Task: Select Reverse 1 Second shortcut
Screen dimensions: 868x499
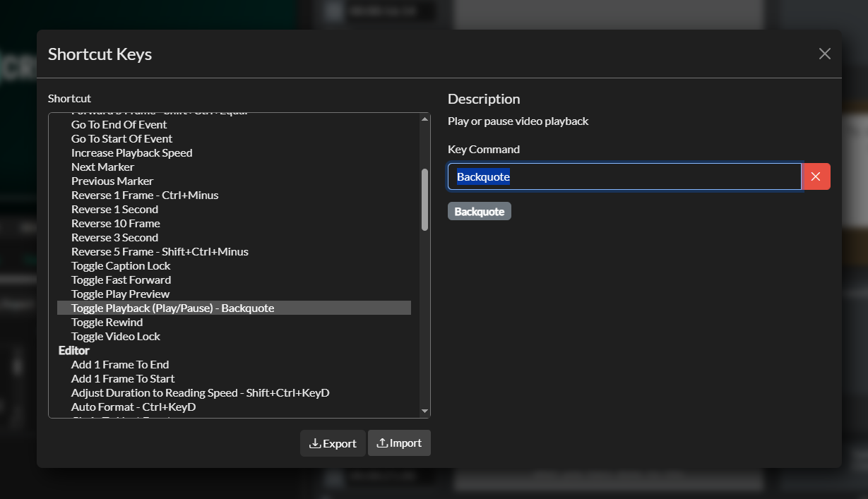Action: pos(234,210)
